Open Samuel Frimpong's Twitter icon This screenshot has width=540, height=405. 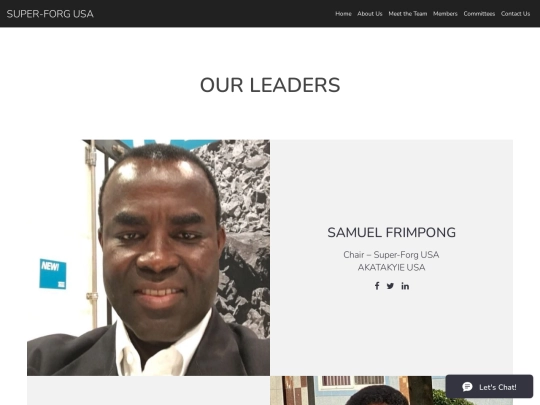390,286
